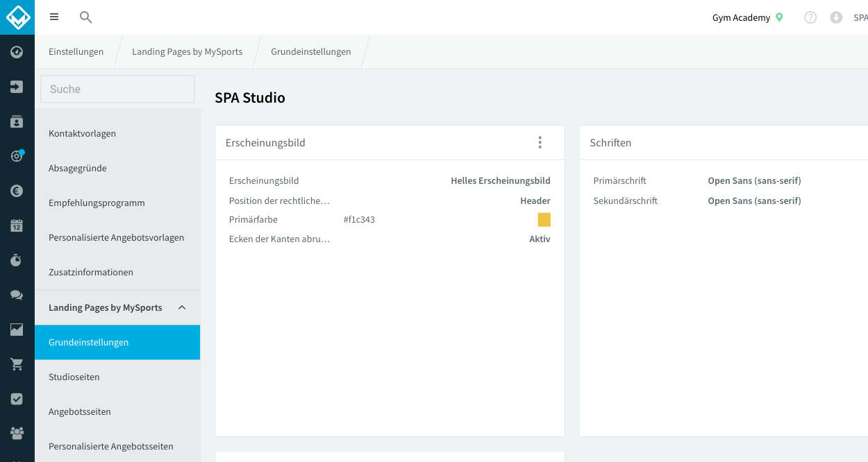This screenshot has height=462, width=868.
Task: Go to Landing Pages by MySports breadcrumb
Action: [x=187, y=51]
